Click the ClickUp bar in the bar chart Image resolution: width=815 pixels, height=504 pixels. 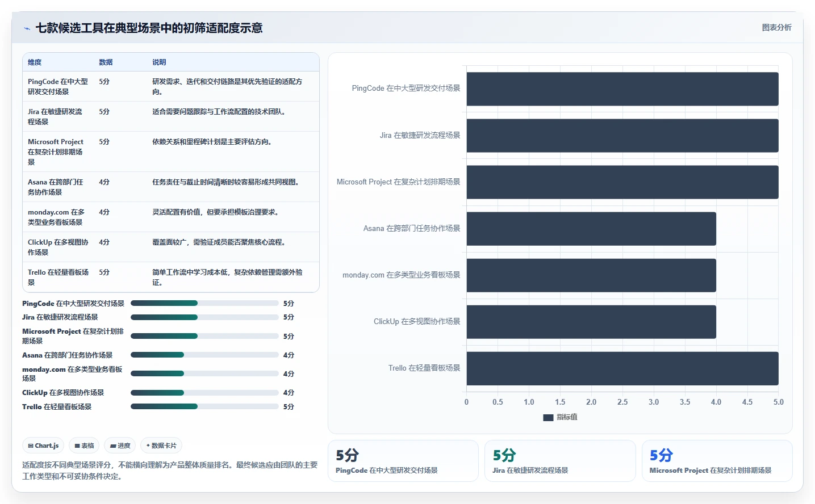pyautogui.click(x=591, y=322)
